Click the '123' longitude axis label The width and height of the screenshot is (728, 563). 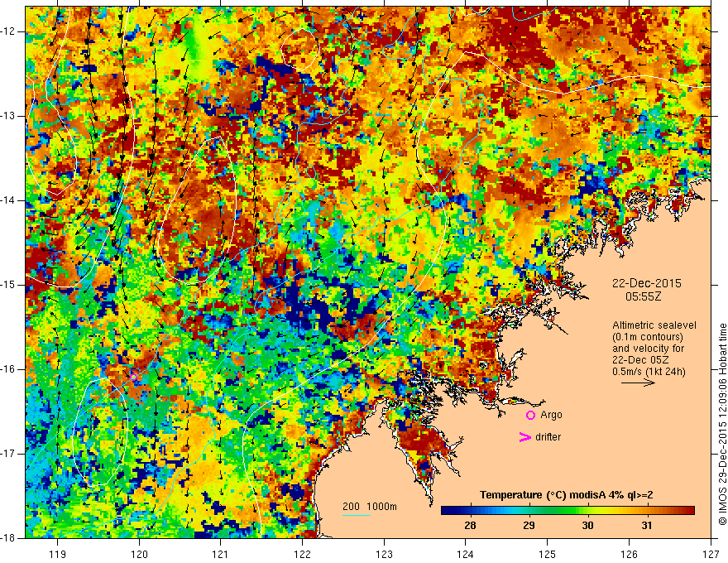(x=384, y=554)
